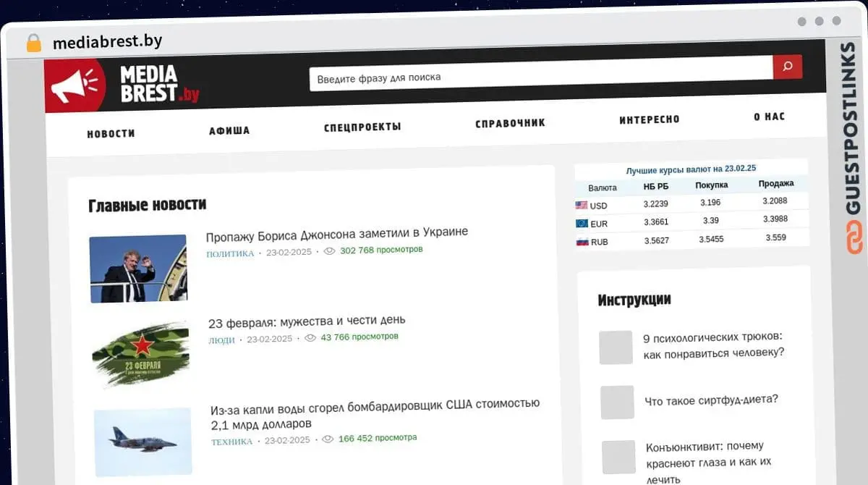Image resolution: width=868 pixels, height=485 pixels.
Task: Click the Продажа column header
Action: pos(776,183)
